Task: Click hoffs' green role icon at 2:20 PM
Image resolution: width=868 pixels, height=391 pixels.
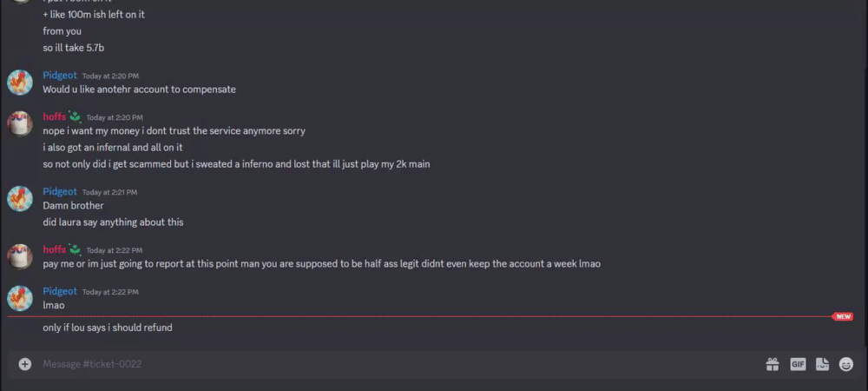Action: pyautogui.click(x=76, y=116)
